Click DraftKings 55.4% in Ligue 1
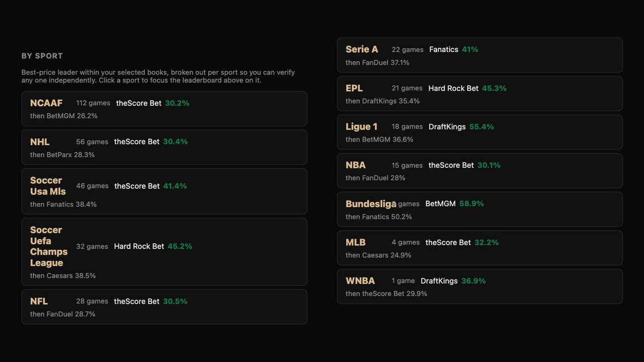The width and height of the screenshot is (644, 362). pos(461,127)
